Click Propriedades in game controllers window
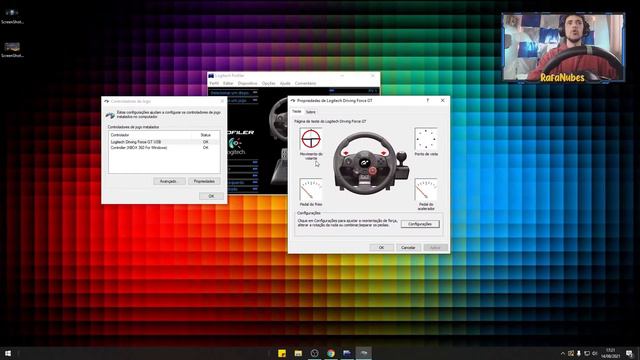 point(204,181)
